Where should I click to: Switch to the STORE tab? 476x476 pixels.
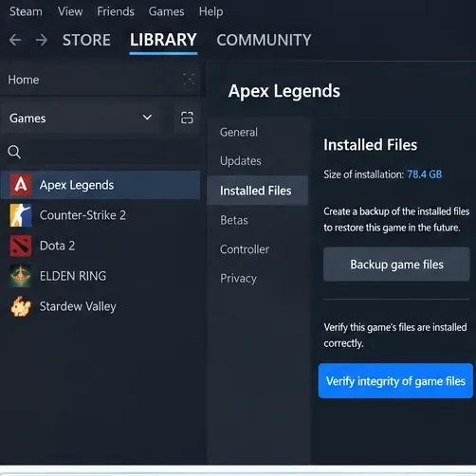point(86,40)
